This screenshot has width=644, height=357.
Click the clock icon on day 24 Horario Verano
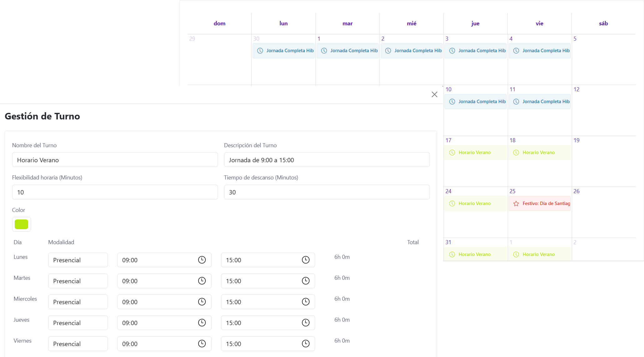point(452,204)
